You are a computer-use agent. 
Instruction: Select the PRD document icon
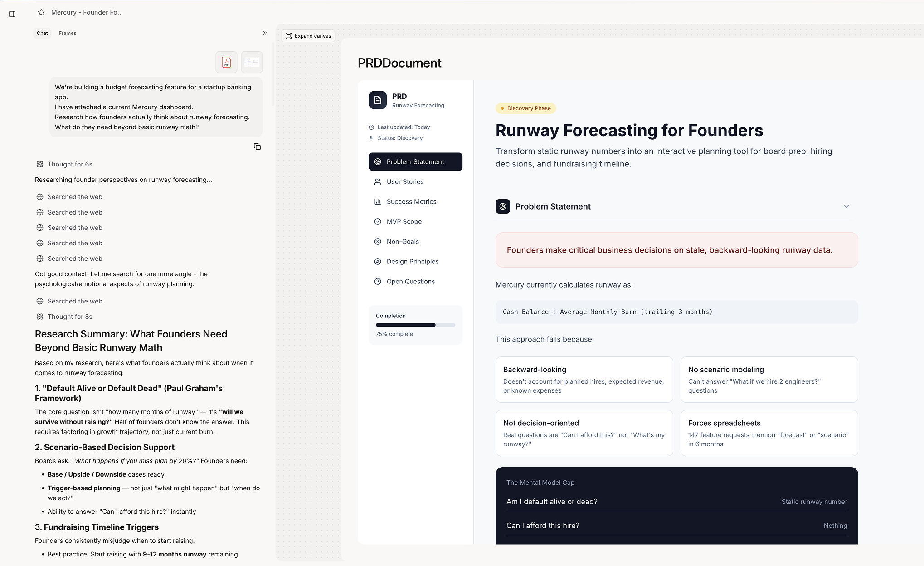tap(377, 100)
